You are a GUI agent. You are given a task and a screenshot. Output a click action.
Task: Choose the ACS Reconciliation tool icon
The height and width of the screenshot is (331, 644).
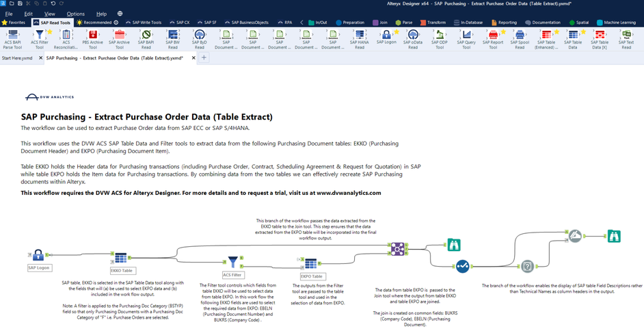[66, 40]
